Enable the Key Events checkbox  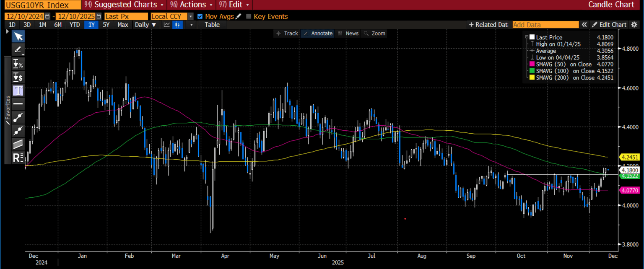[249, 16]
